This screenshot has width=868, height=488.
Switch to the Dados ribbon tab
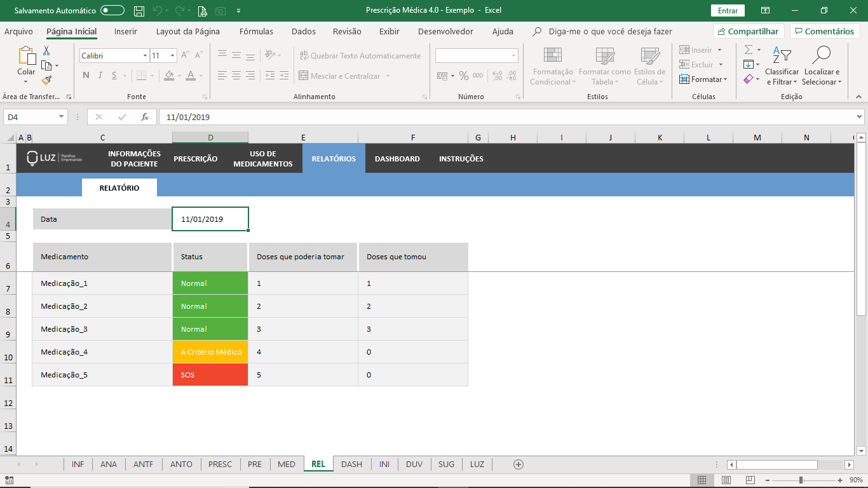[304, 31]
